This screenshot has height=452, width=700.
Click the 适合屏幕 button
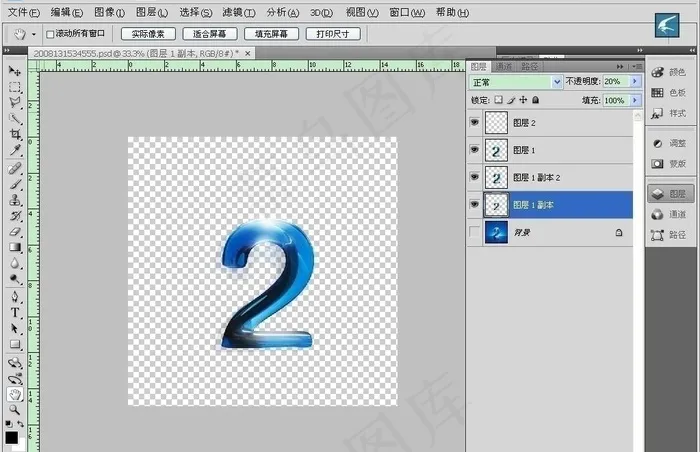pos(209,34)
